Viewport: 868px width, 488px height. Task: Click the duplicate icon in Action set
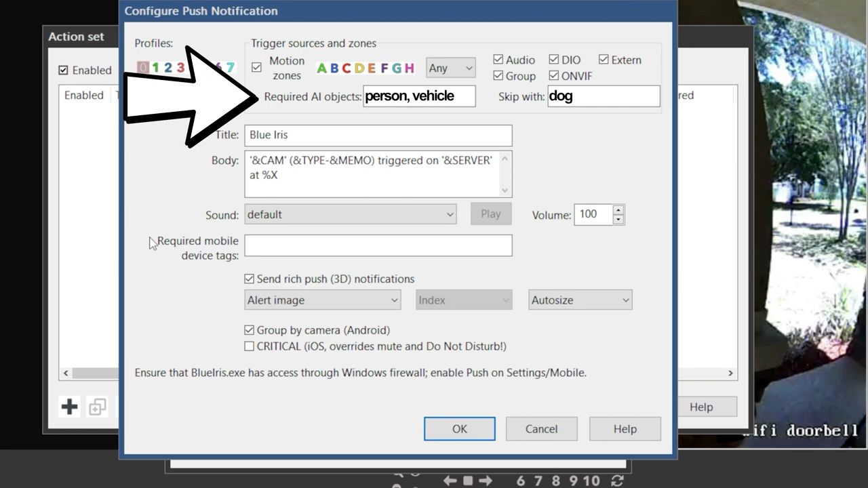click(x=98, y=407)
